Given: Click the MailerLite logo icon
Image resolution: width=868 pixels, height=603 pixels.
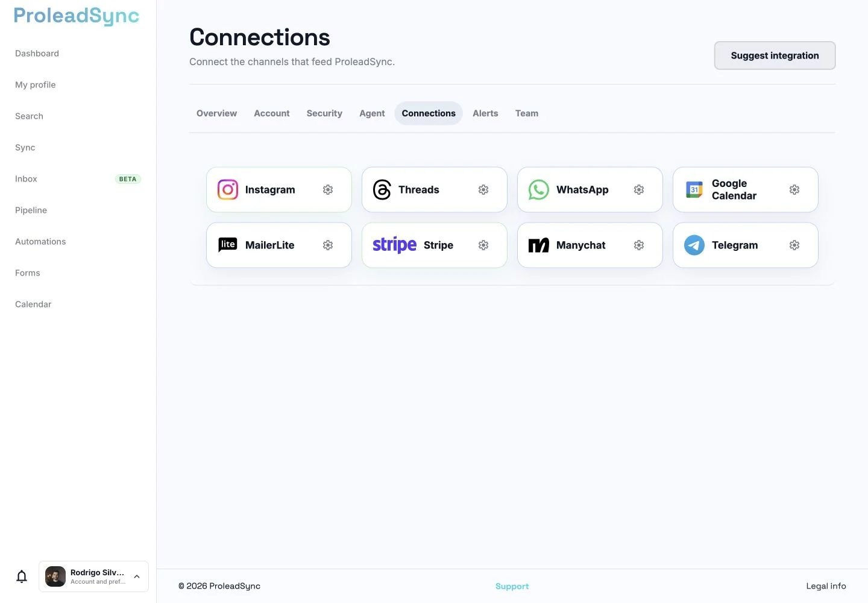Looking at the screenshot, I should pyautogui.click(x=228, y=245).
